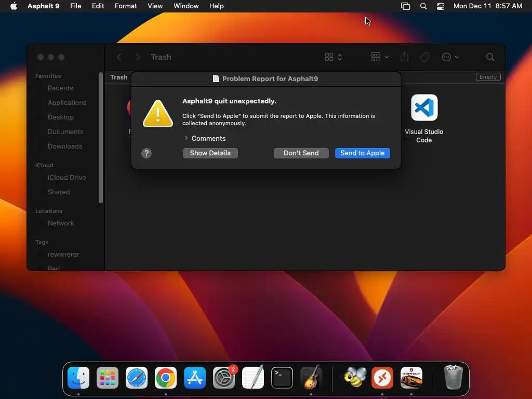Click the Send to Apple button

362,153
